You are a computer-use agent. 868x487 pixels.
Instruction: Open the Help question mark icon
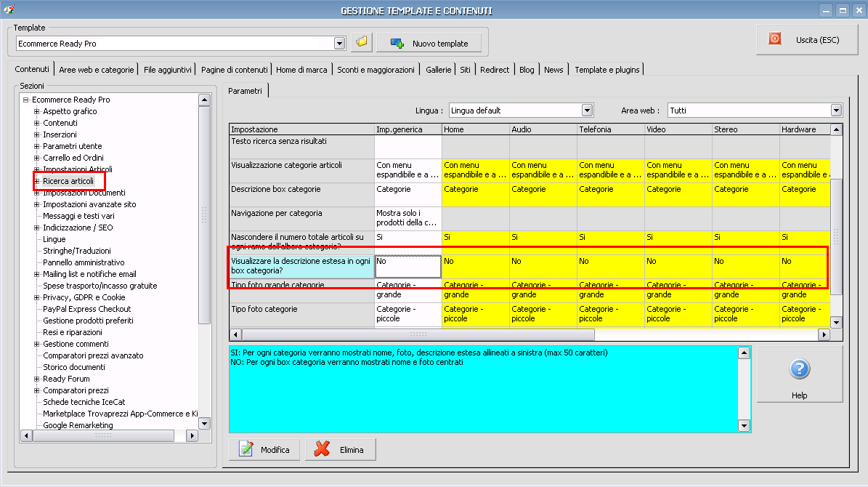pyautogui.click(x=799, y=370)
